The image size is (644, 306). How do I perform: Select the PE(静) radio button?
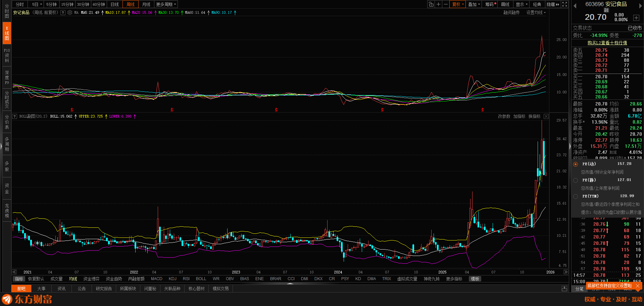coord(576,180)
